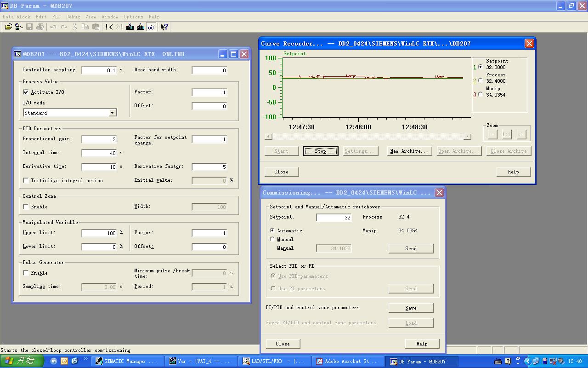The width and height of the screenshot is (588, 368).
Task: Enable the Initialize integral action checkbox
Action: coord(26,180)
